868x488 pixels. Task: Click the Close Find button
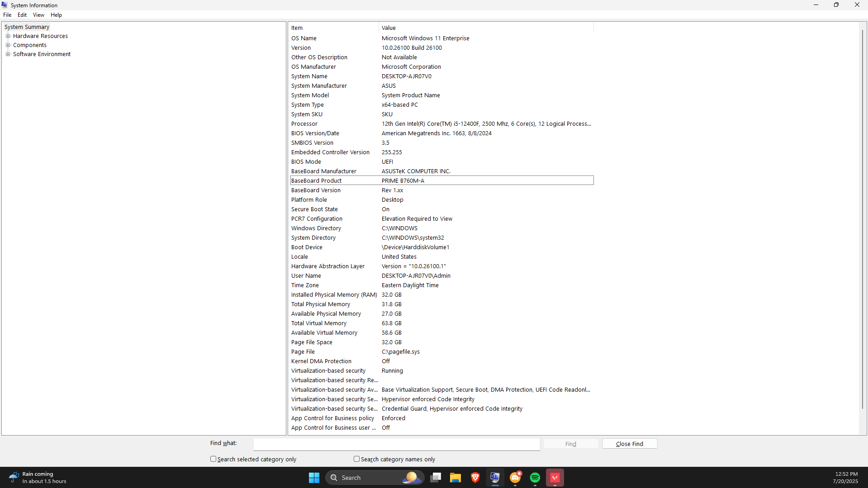tap(630, 444)
